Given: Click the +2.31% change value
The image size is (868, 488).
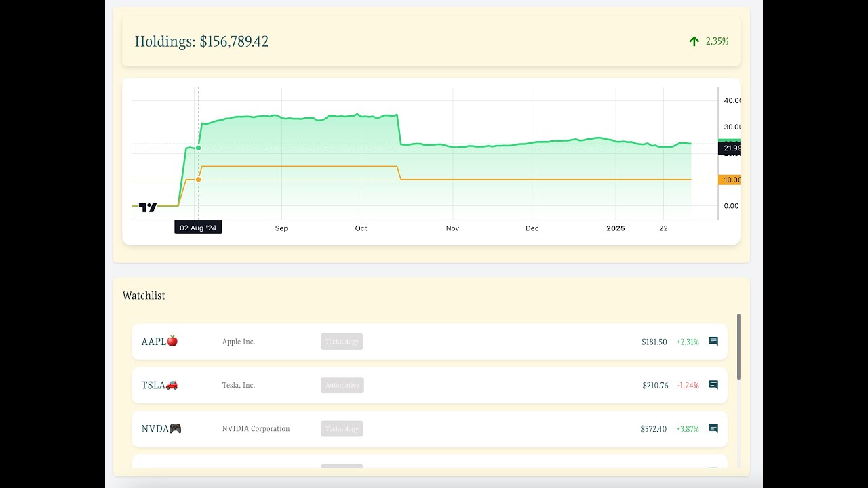Looking at the screenshot, I should click(688, 342).
